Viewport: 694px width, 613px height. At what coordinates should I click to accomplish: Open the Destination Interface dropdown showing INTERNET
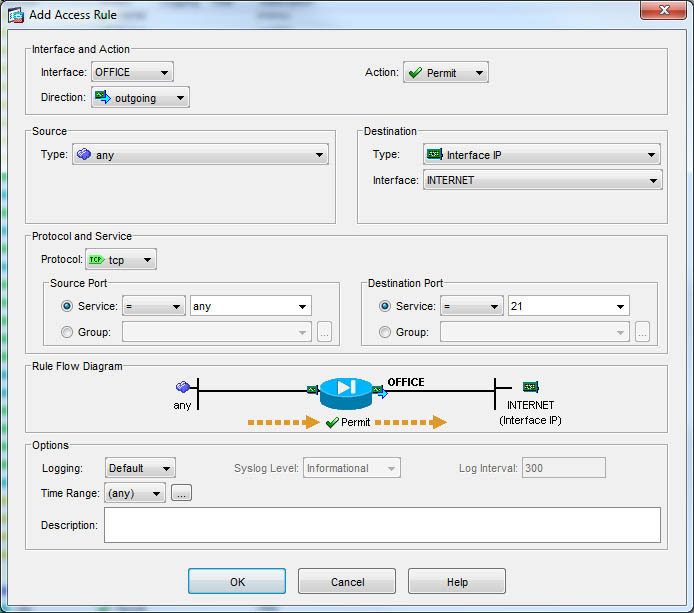[x=543, y=180]
